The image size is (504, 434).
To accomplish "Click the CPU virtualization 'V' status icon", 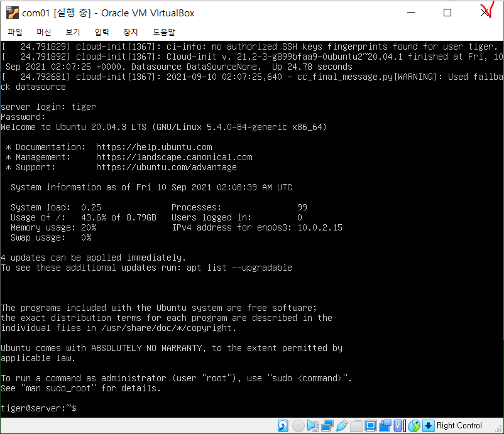I will point(398,426).
